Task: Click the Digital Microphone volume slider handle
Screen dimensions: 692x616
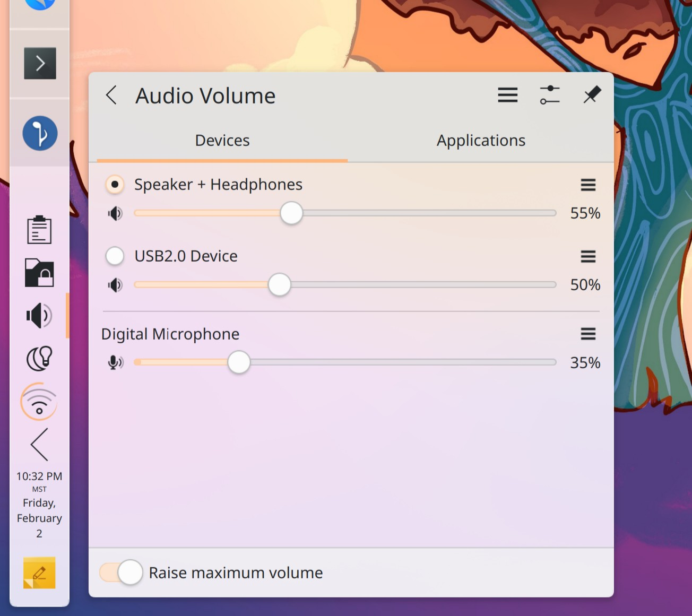Action: pyautogui.click(x=239, y=362)
